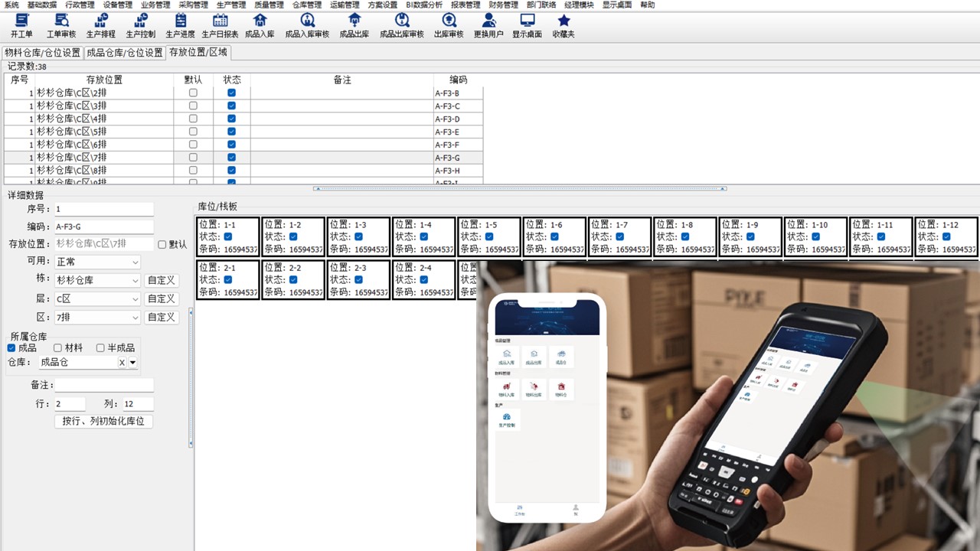Screen dimensions: 980x551
Task: Open 成品出库审核 from the toolbar
Action: point(401,24)
